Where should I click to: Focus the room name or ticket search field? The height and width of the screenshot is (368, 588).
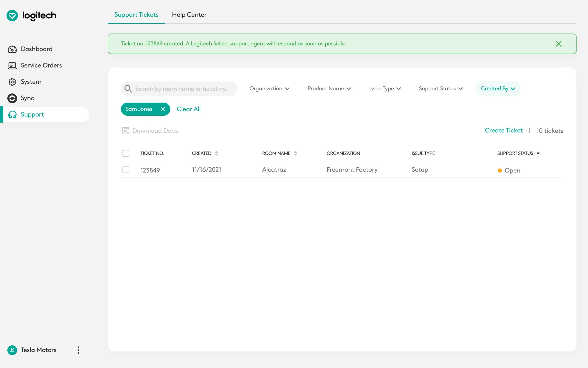pyautogui.click(x=179, y=89)
